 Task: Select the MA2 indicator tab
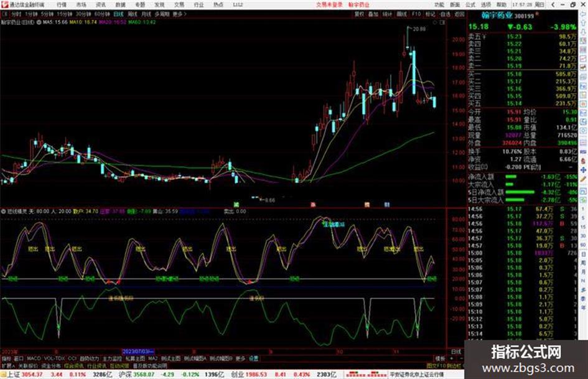pos(152,358)
